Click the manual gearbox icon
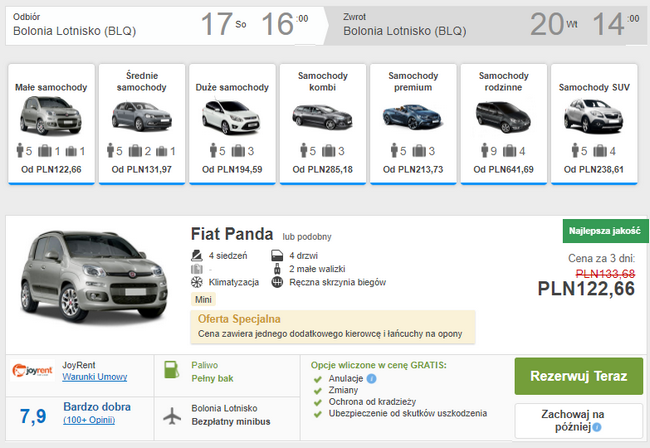 277,282
